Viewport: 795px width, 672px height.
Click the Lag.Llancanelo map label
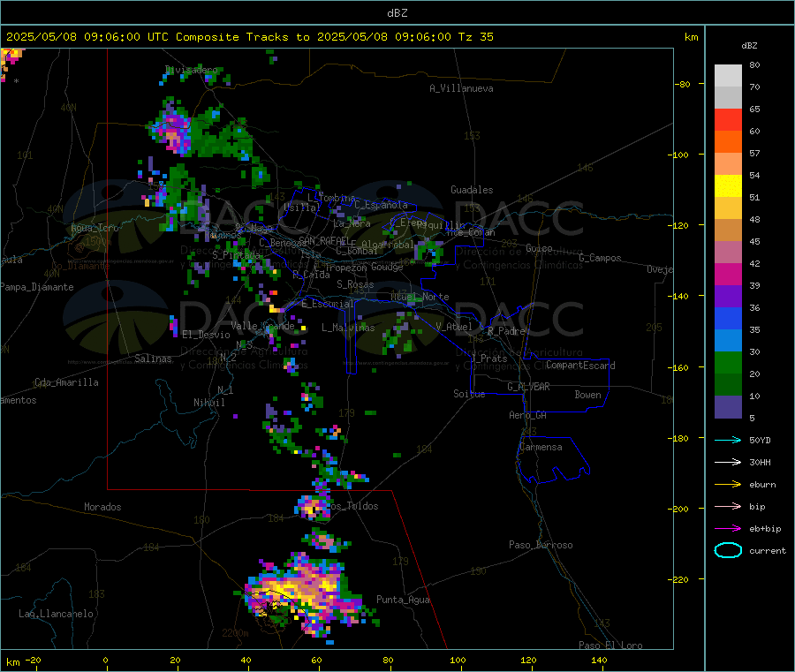click(x=56, y=614)
